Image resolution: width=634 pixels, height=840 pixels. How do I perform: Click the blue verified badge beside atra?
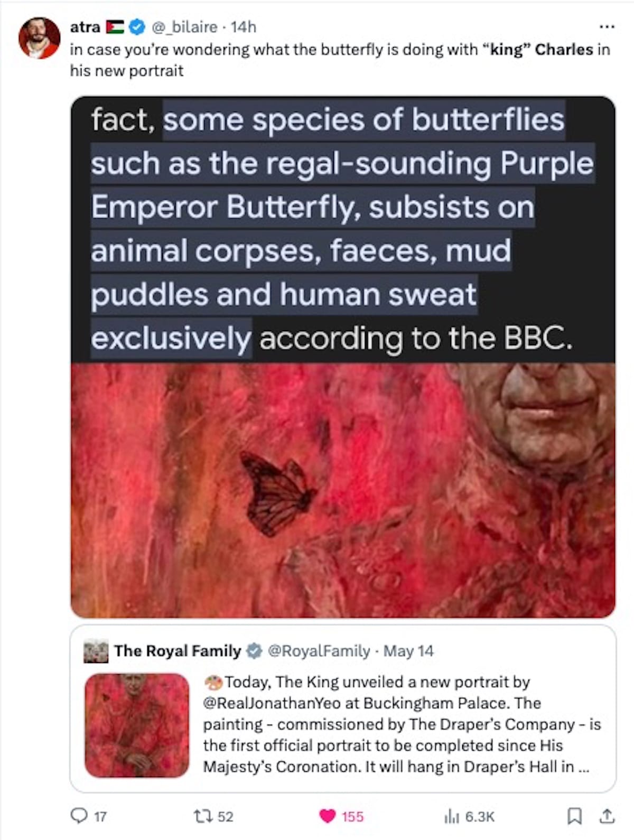pyautogui.click(x=137, y=27)
